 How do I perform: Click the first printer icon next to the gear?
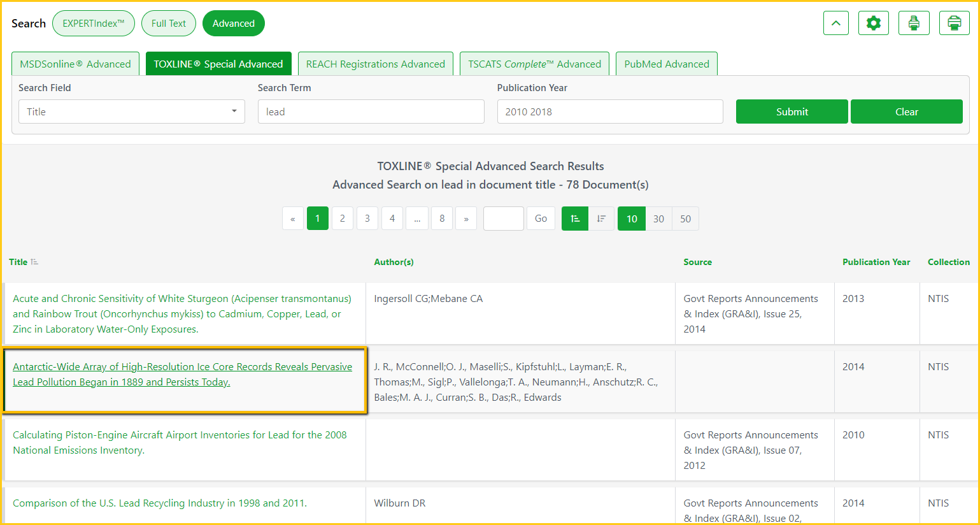[x=913, y=24]
